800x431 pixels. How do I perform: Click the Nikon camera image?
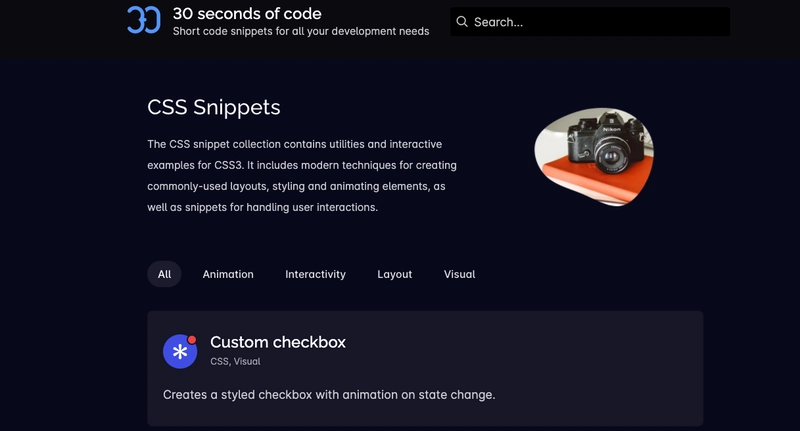(594, 157)
